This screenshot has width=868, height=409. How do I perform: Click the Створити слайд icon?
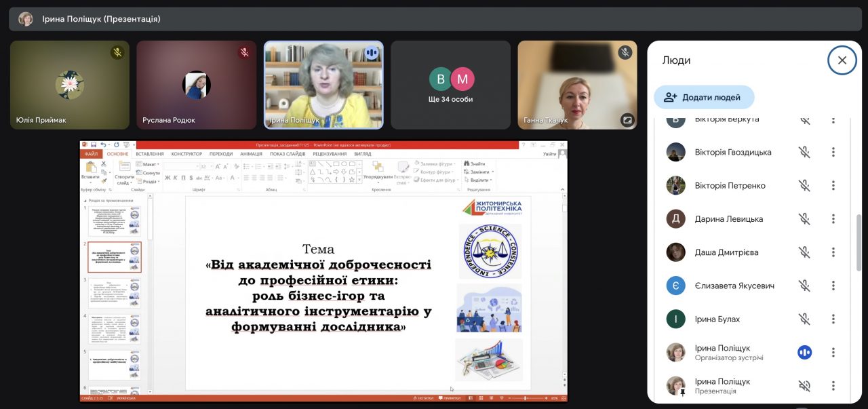124,168
